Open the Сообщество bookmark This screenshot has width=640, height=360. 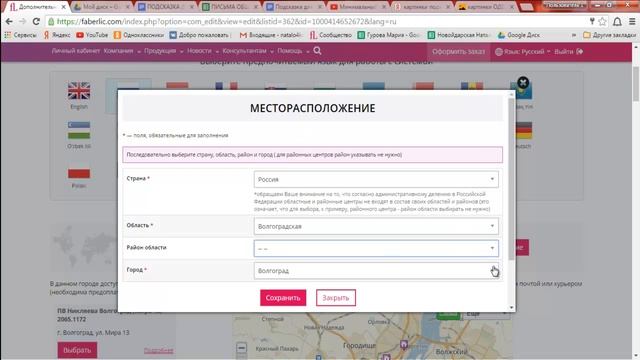pyautogui.click(x=331, y=35)
